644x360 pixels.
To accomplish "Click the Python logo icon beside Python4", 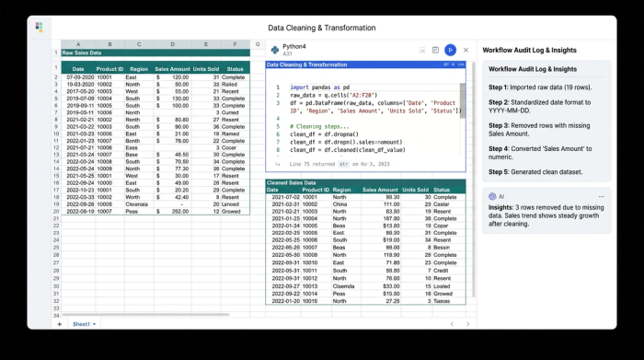I will 275,50.
